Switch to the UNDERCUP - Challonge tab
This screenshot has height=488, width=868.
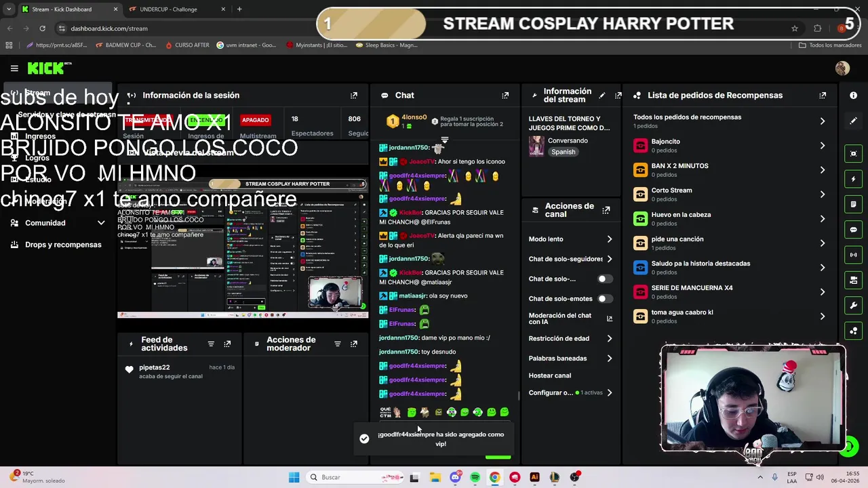176,9
